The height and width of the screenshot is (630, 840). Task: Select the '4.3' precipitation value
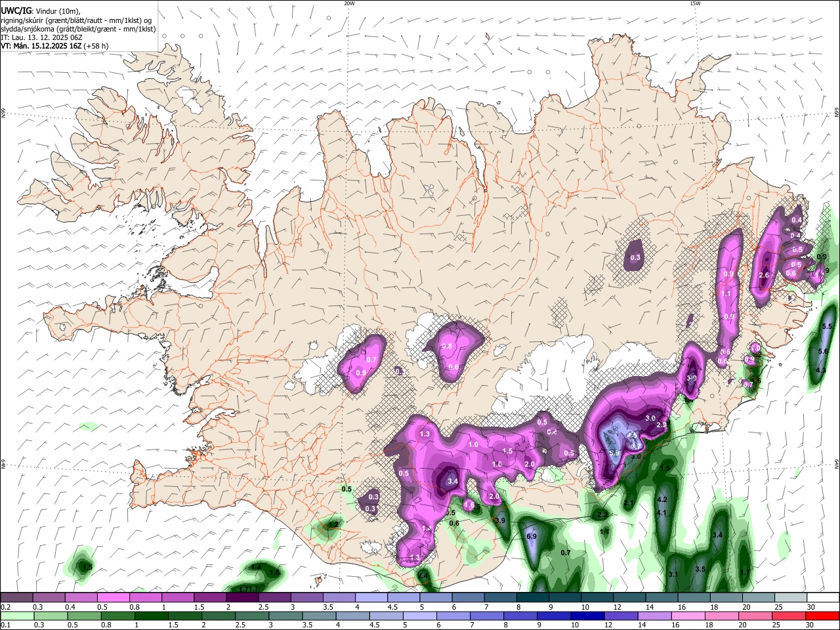point(820,370)
